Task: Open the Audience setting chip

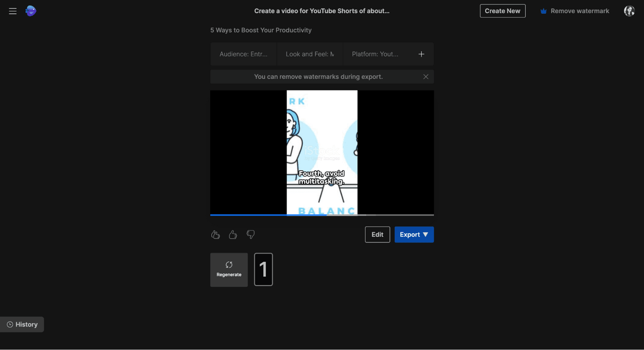Action: [x=243, y=54]
